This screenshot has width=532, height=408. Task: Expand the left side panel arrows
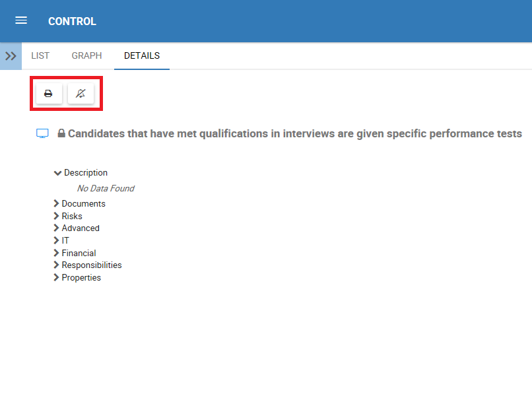click(11, 56)
